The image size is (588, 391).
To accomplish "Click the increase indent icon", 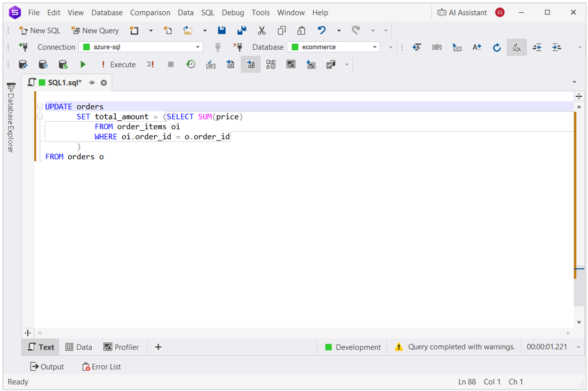I will [x=557, y=47].
